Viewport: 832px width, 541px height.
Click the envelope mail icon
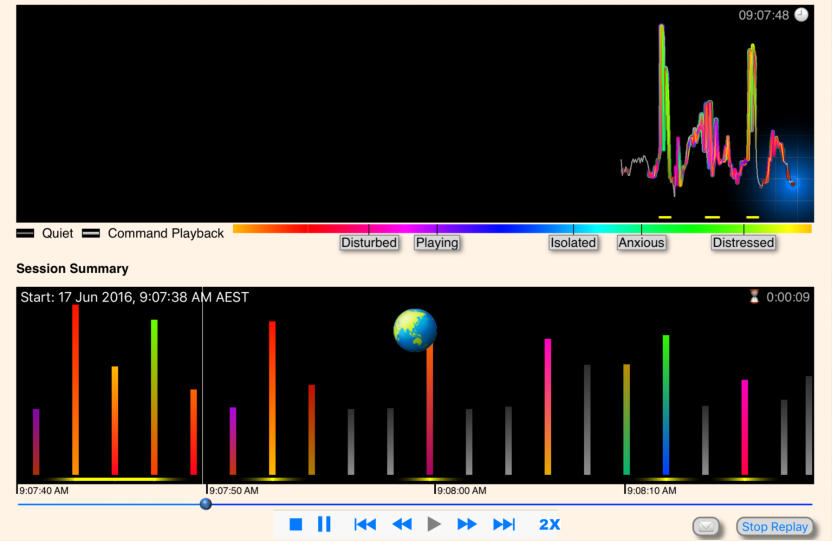click(706, 526)
